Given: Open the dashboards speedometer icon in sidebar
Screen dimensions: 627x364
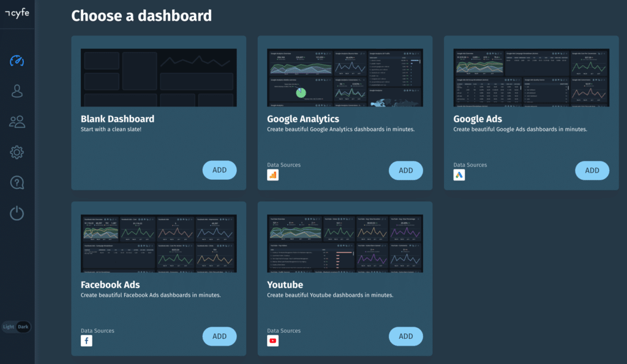Looking at the screenshot, I should coord(17,61).
